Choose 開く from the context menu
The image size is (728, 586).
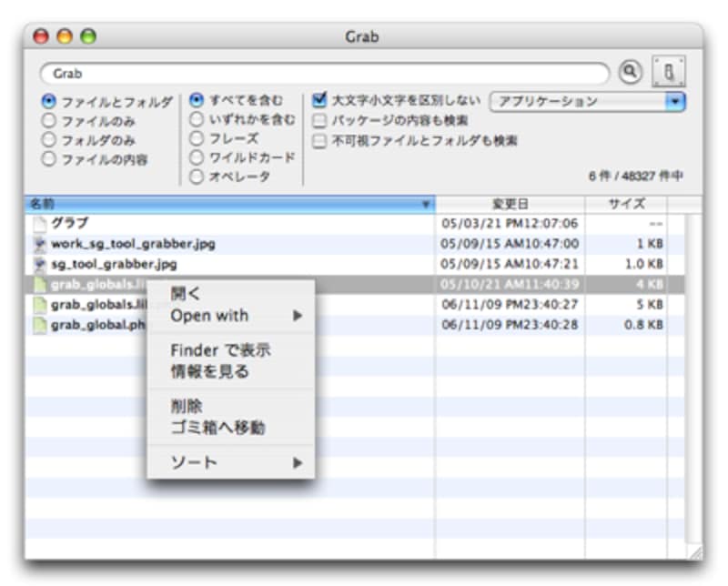pos(186,293)
